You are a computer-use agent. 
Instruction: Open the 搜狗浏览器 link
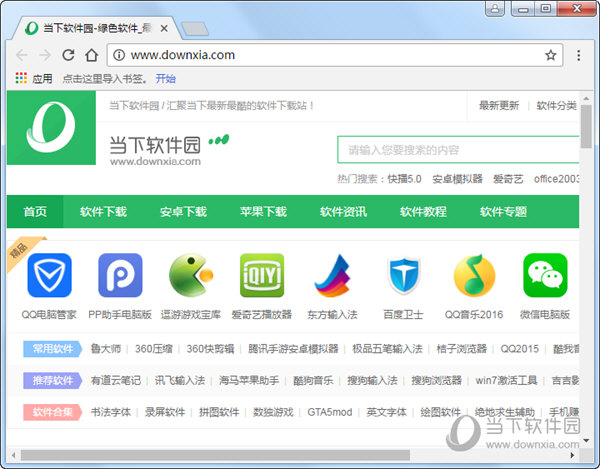coord(436,380)
